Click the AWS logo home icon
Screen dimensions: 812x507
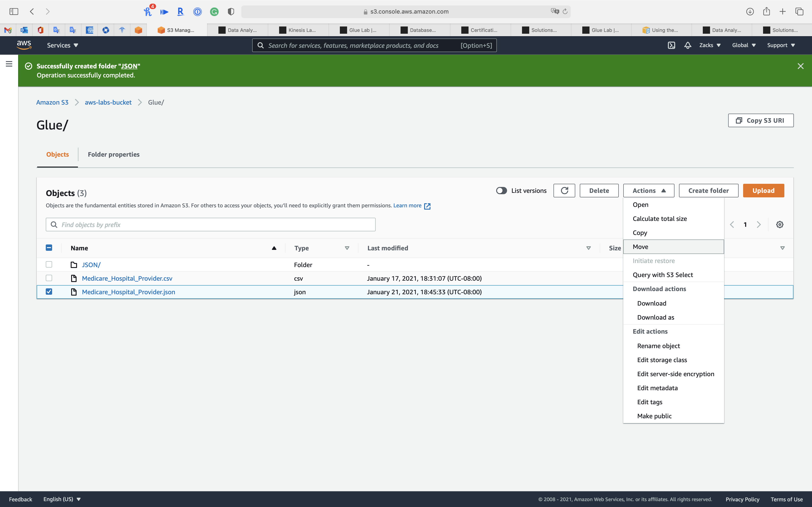pyautogui.click(x=24, y=45)
